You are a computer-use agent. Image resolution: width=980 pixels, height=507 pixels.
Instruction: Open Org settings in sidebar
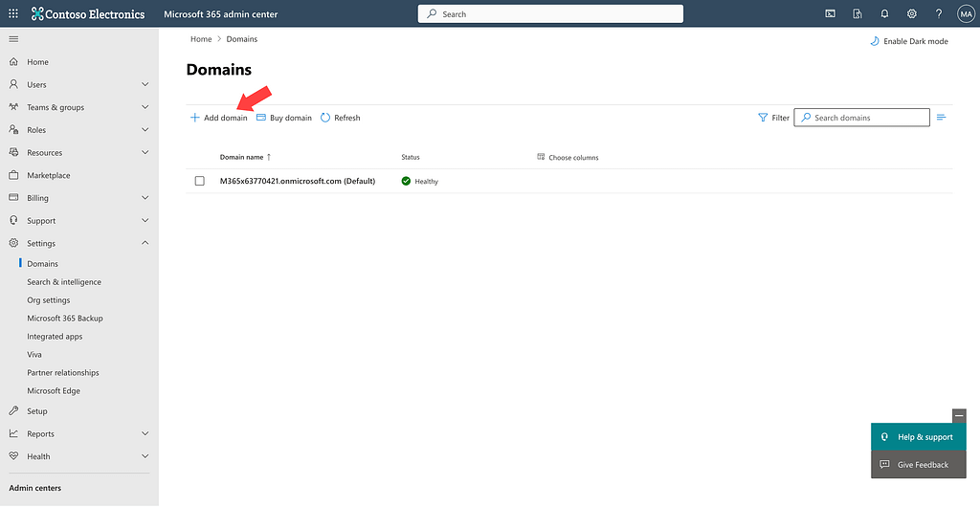pos(48,300)
